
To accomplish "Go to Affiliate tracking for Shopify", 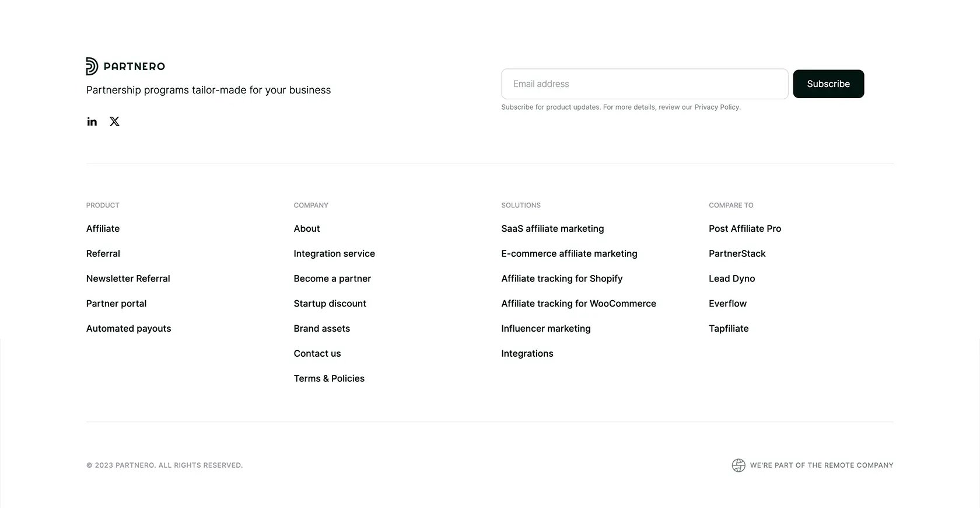I will (562, 279).
